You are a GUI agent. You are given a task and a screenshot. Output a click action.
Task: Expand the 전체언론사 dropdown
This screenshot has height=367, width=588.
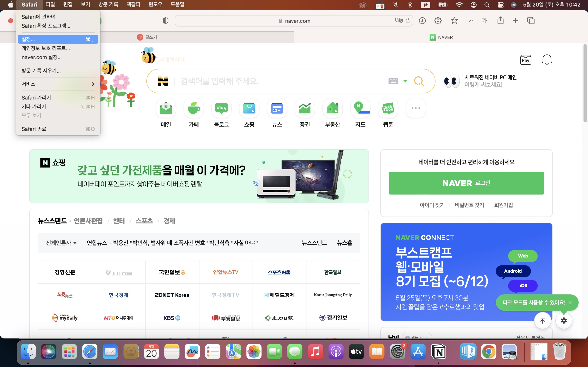click(61, 243)
